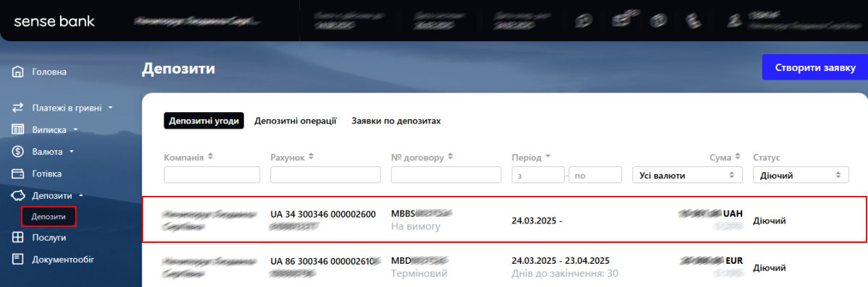
Task: Click the Головна home icon
Action: click(18, 72)
